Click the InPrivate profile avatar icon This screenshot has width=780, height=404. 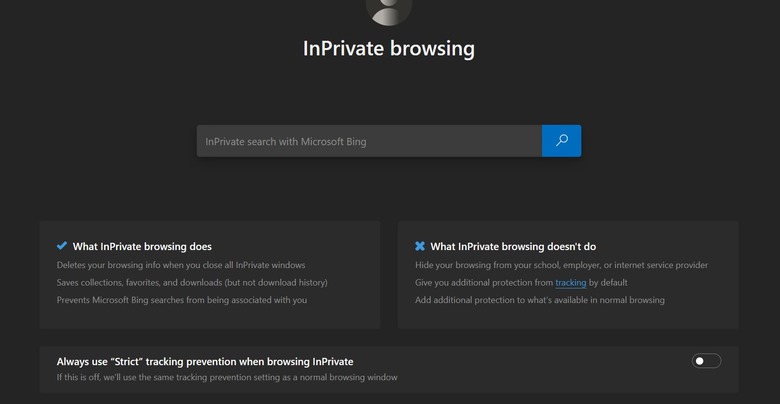coord(389,11)
